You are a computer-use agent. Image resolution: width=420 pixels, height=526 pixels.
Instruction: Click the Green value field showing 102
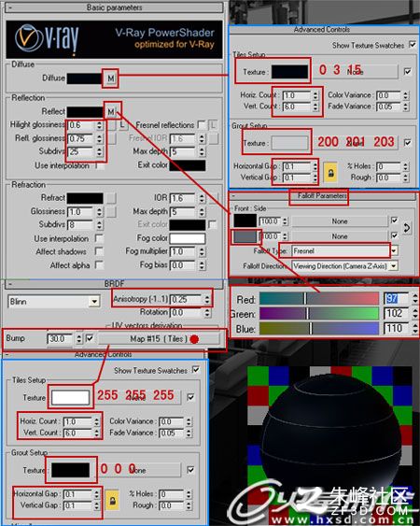[x=397, y=313]
